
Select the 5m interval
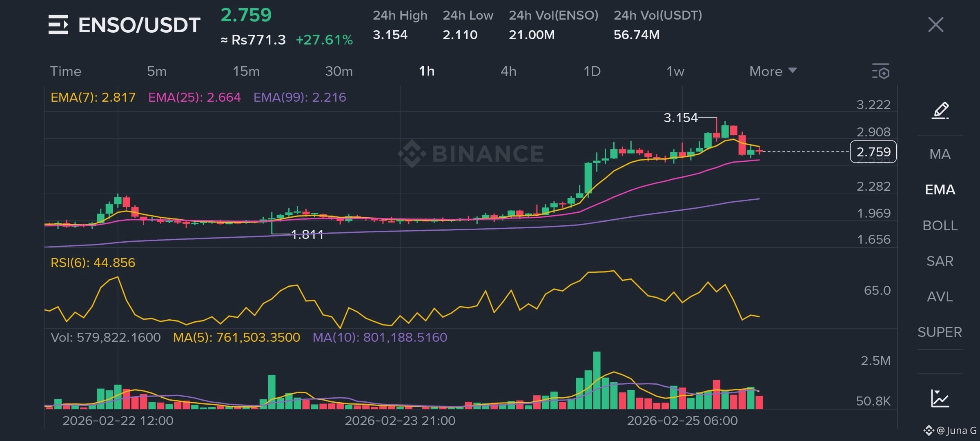pos(157,71)
